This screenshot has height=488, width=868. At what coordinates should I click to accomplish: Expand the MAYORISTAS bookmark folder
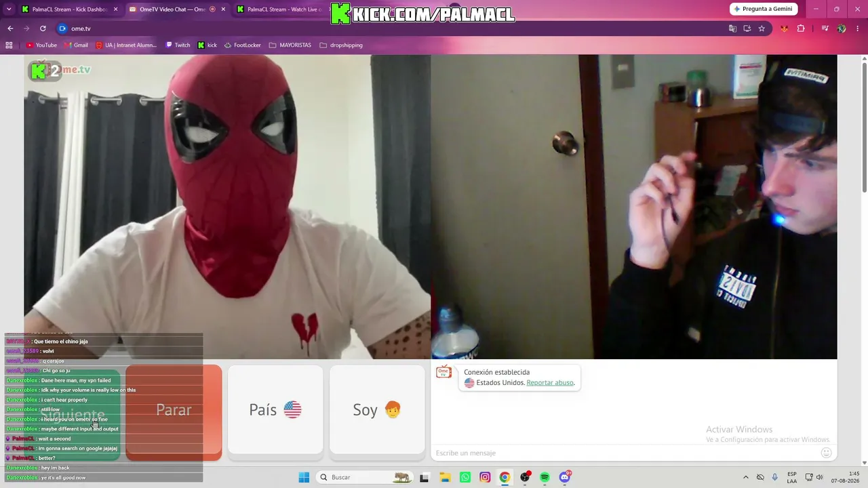[x=290, y=45]
